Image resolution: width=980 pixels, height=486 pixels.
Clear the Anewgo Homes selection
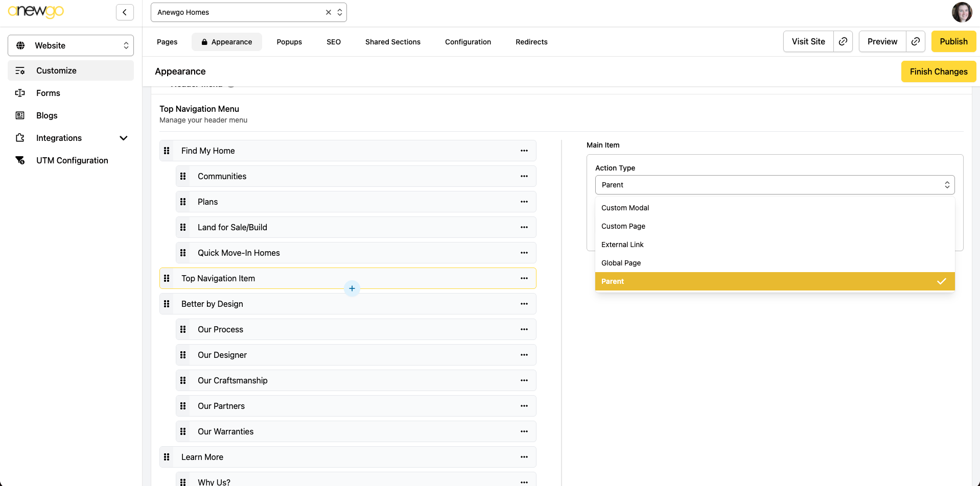[x=329, y=12]
